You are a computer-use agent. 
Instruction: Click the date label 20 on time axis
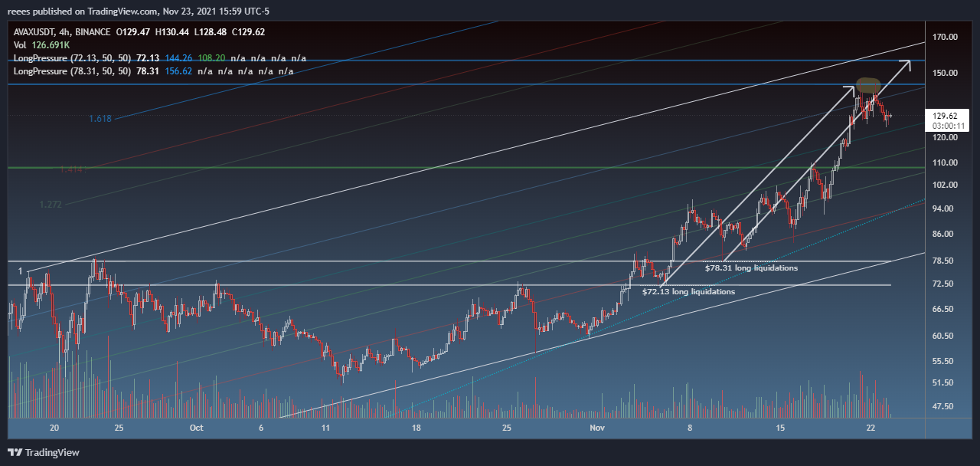pyautogui.click(x=54, y=428)
